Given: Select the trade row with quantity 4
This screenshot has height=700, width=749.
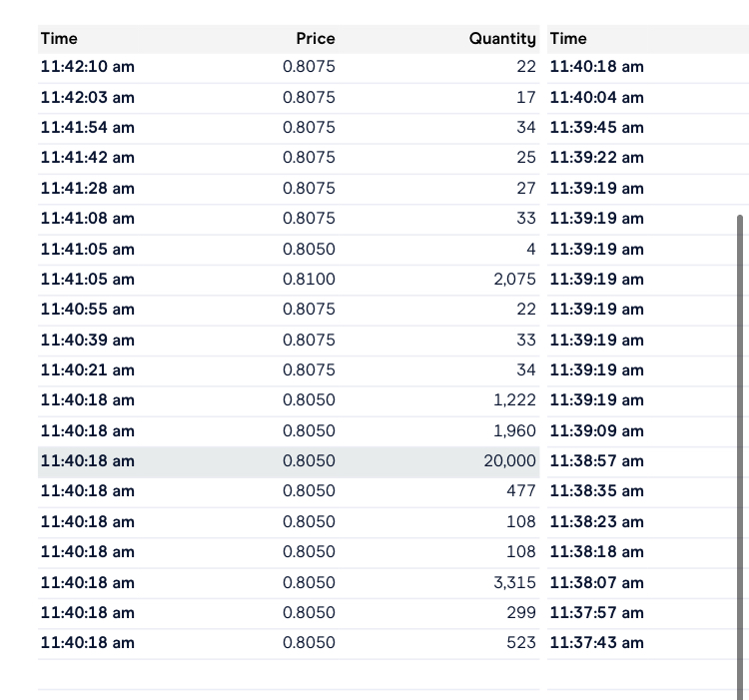Looking at the screenshot, I should pos(288,250).
